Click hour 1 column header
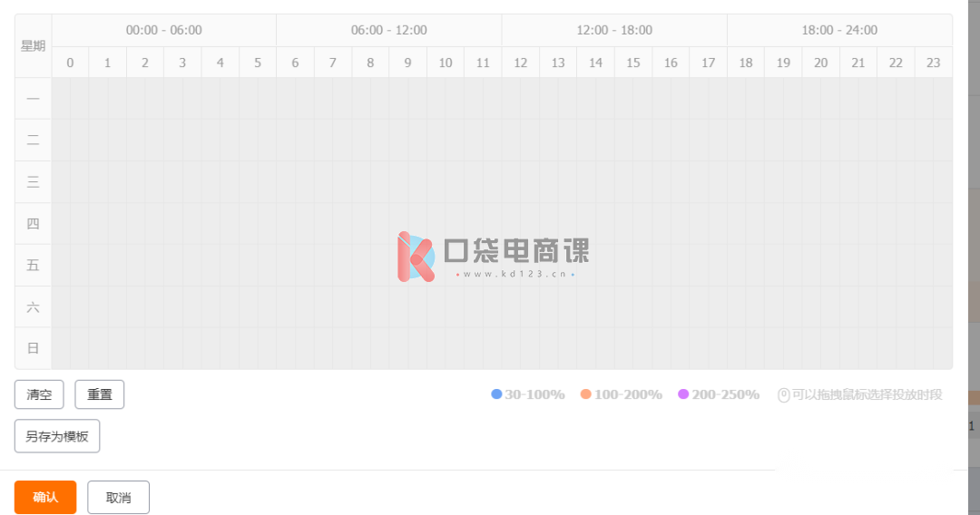The image size is (980, 515). 107,63
